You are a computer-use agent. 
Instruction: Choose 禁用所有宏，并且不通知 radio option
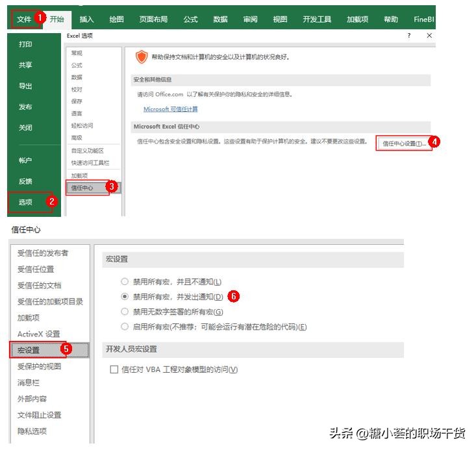pyautogui.click(x=125, y=281)
